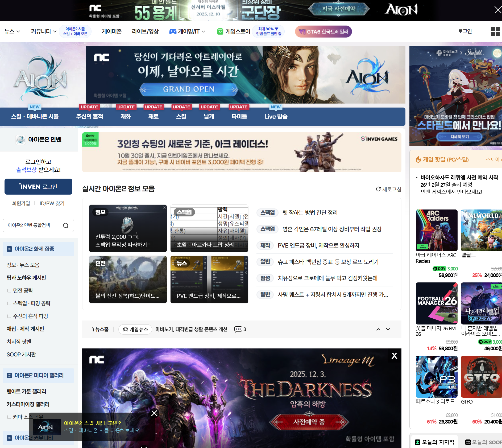
Task: Open 펫 작하는 방법 간단 정리 post
Action: (x=310, y=213)
